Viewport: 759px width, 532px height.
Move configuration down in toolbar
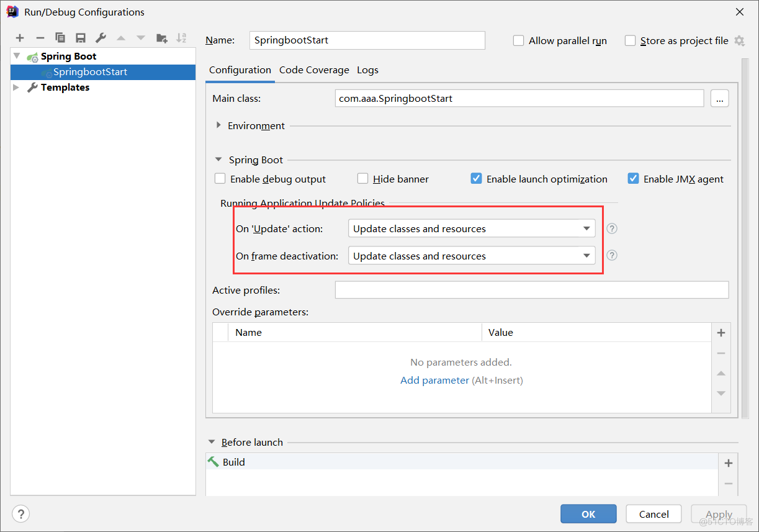pyautogui.click(x=141, y=38)
